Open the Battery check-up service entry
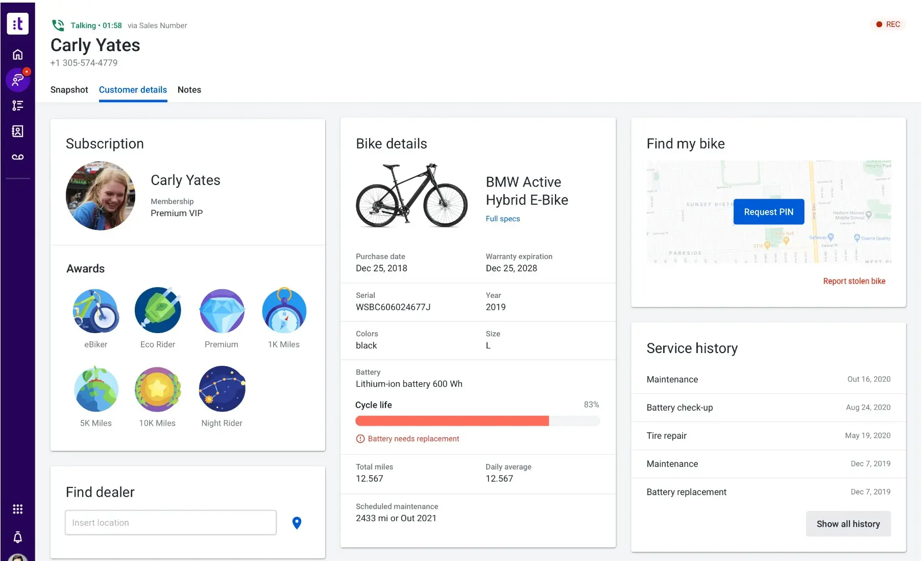This screenshot has width=924, height=561. coord(768,407)
